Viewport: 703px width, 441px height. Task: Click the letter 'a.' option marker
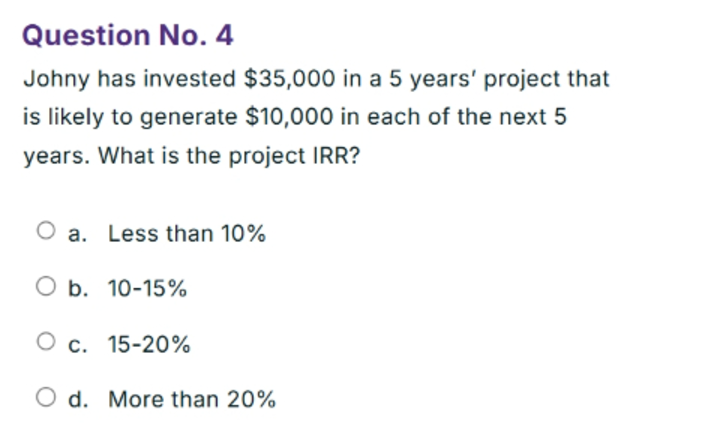pyautogui.click(x=77, y=234)
